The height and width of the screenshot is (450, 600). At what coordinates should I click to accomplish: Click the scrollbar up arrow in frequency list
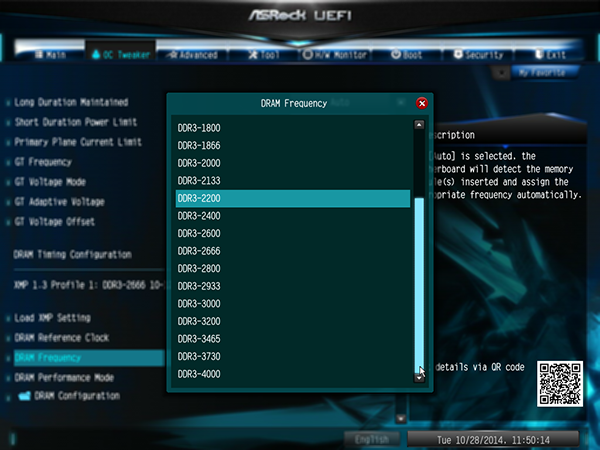click(419, 125)
